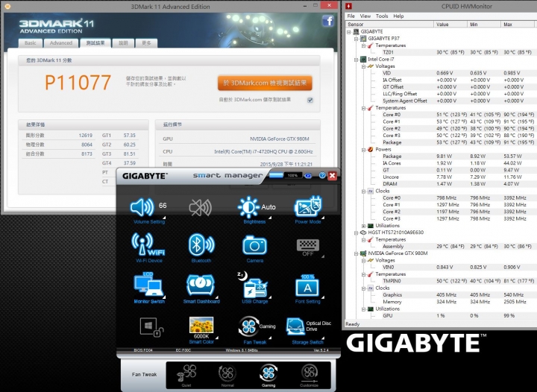Toggle the Wi-Fi Device icon
Screen dimensions: 537x392
pos(148,244)
